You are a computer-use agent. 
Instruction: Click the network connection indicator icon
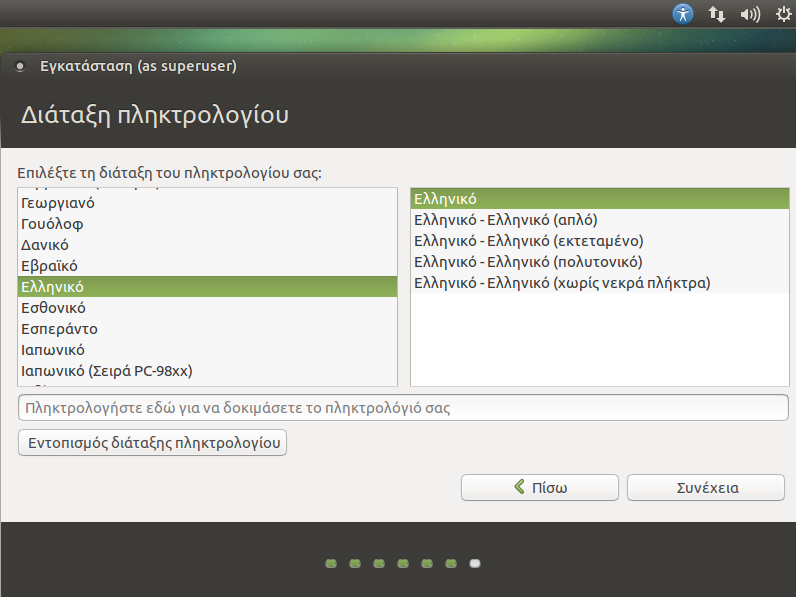click(x=716, y=14)
